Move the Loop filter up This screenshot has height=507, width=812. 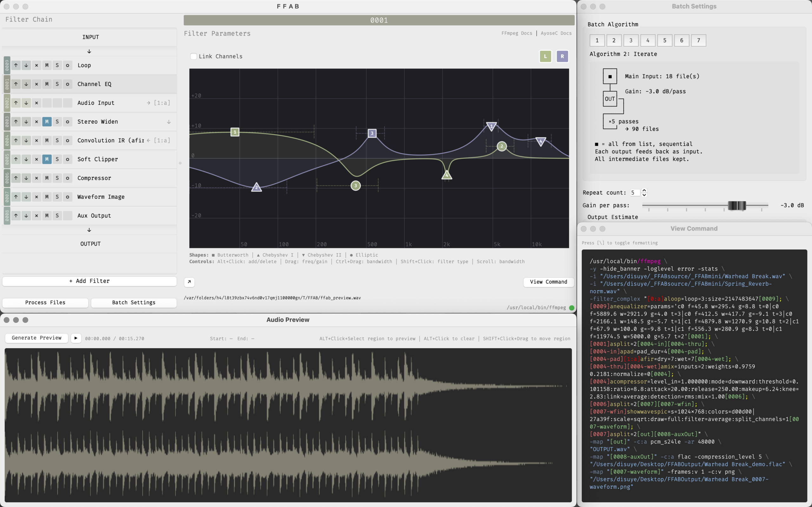(16, 65)
